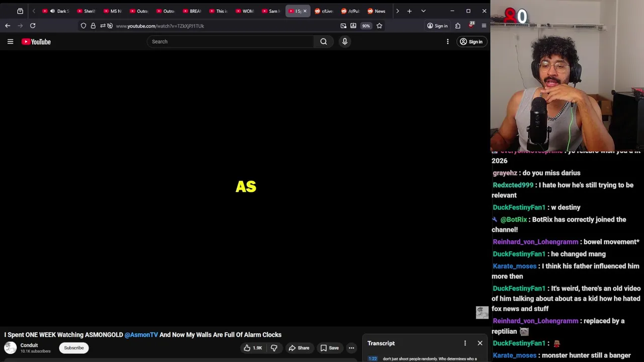644x362 pixels.
Task: Open more actions ellipsis under video
Action: (351, 348)
